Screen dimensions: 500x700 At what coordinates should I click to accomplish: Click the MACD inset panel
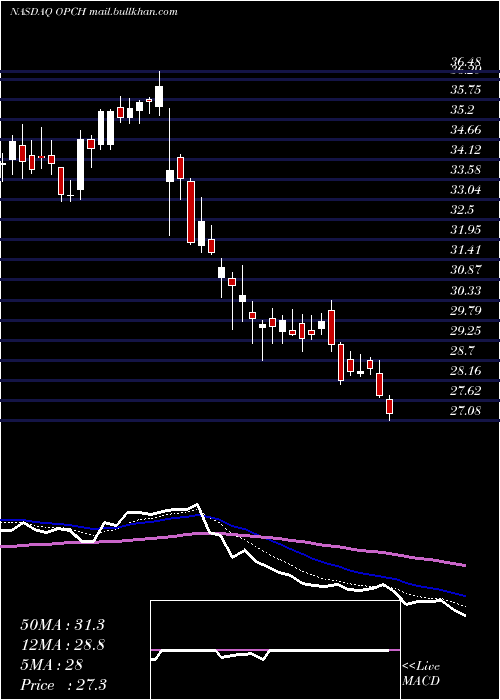[x=275, y=650]
